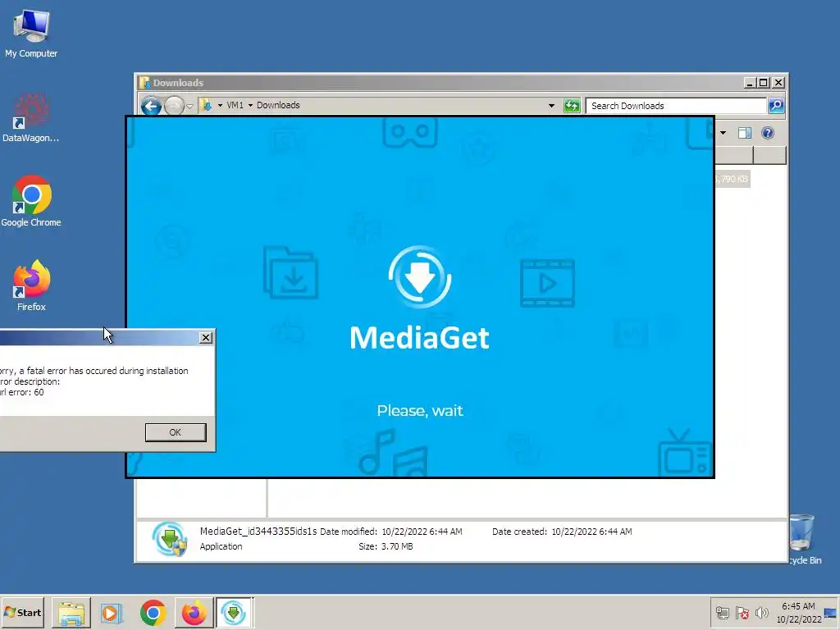Go forward in Downloads window
Viewport: 840px width, 630px height.
point(174,106)
